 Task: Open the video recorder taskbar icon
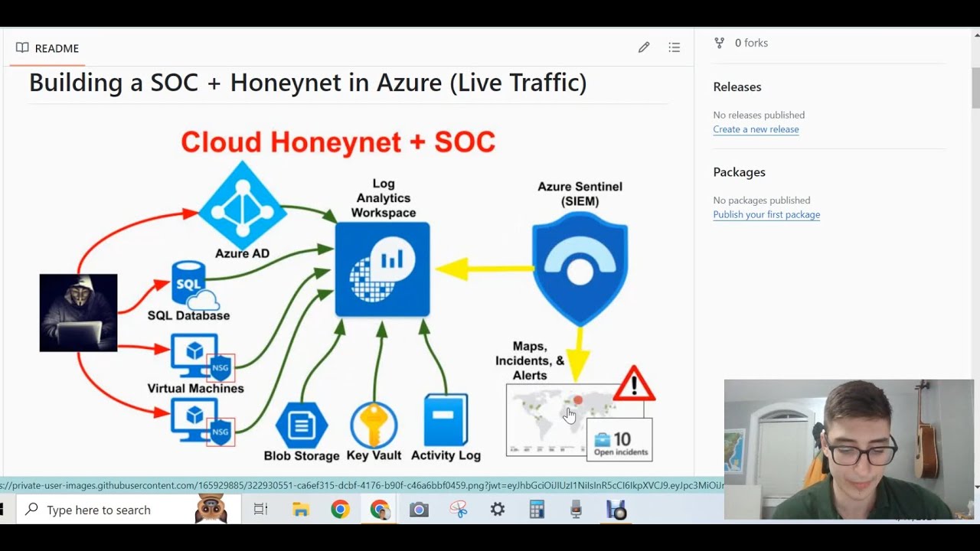[616, 510]
